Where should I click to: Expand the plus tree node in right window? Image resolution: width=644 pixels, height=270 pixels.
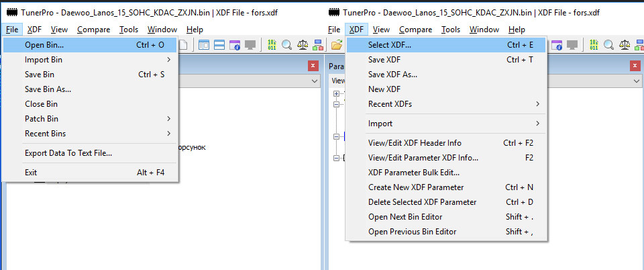[336, 94]
